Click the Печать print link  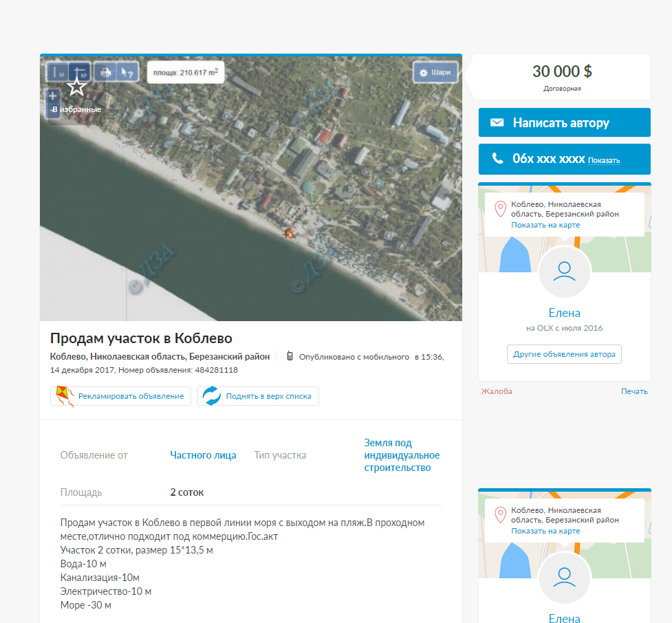pos(633,391)
